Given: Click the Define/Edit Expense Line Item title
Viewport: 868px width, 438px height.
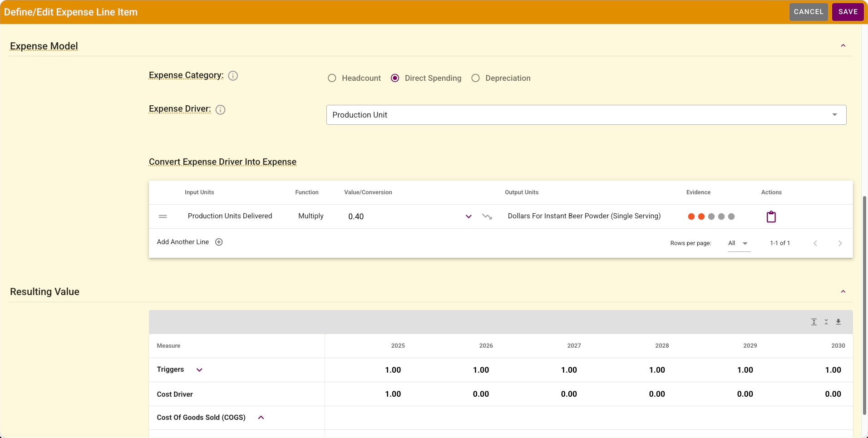Looking at the screenshot, I should (x=71, y=12).
